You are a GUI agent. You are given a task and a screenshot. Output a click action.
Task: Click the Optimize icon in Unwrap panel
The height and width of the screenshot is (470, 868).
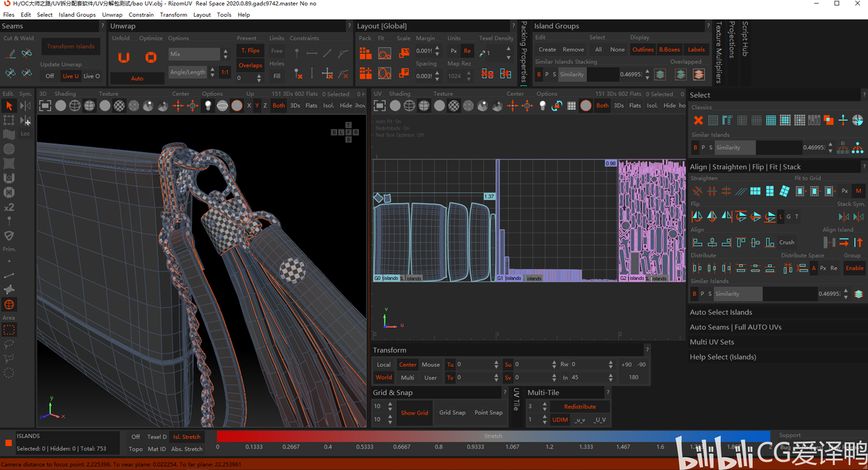point(151,57)
